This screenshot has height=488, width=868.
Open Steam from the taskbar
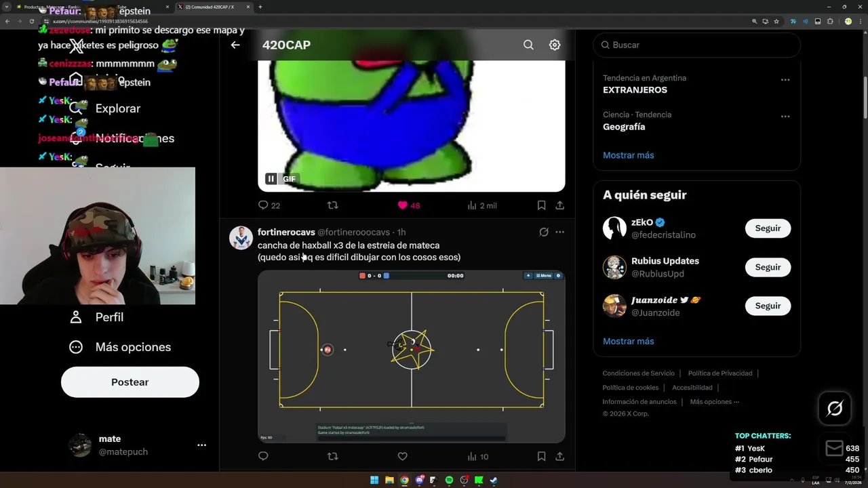[x=494, y=481]
